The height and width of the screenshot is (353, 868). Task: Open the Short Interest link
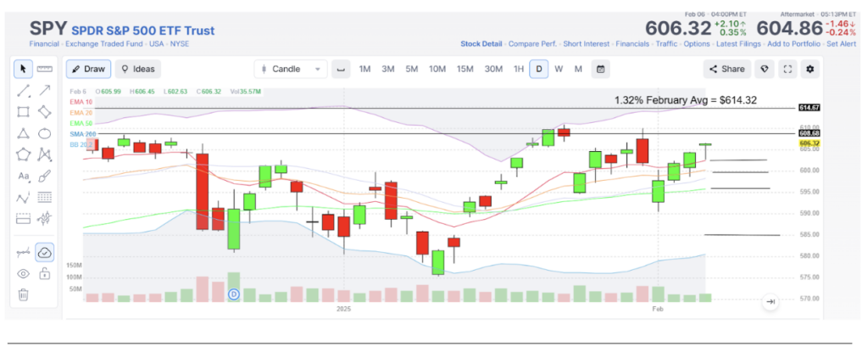[587, 44]
